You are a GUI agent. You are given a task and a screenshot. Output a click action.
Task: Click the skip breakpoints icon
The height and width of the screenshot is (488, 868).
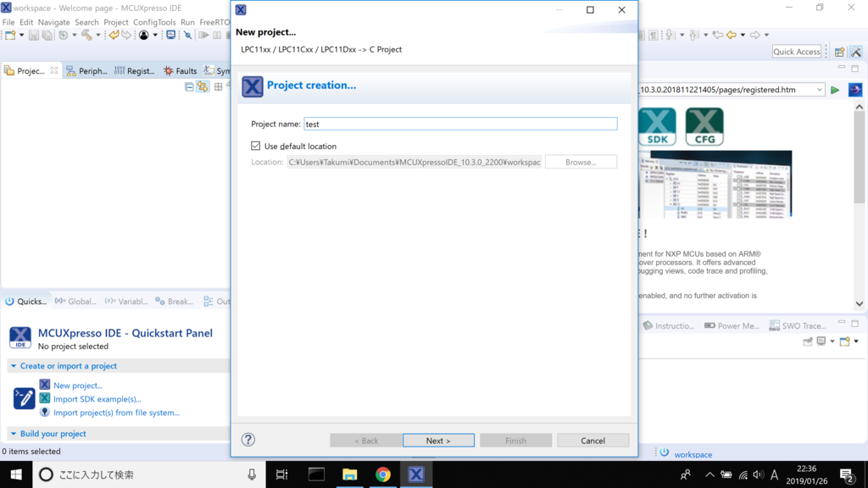[x=188, y=36]
